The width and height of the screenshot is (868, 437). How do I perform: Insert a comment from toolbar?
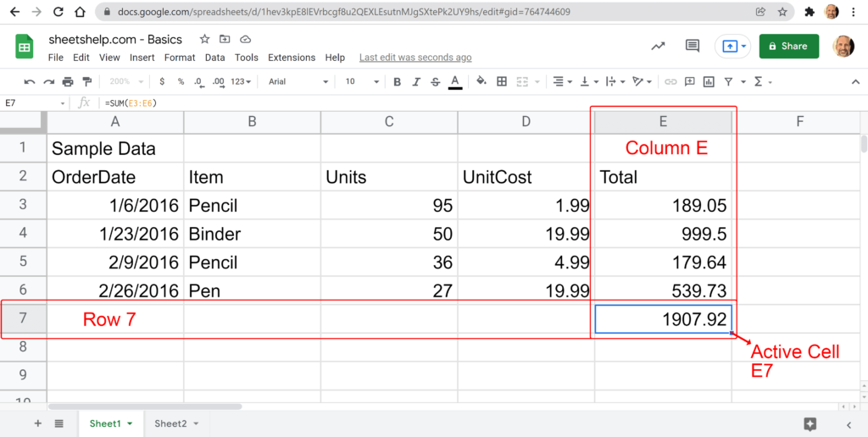pos(689,82)
